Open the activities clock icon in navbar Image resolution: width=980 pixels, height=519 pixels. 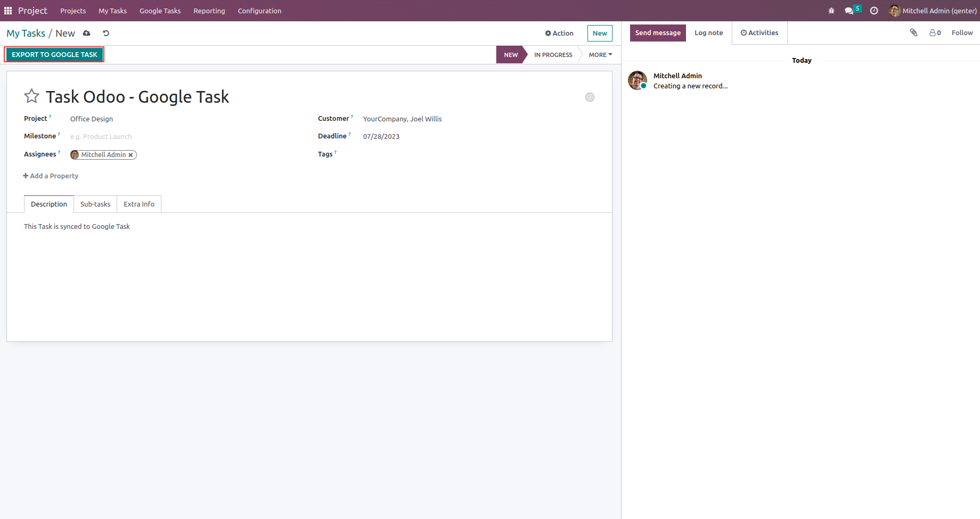pyautogui.click(x=874, y=11)
